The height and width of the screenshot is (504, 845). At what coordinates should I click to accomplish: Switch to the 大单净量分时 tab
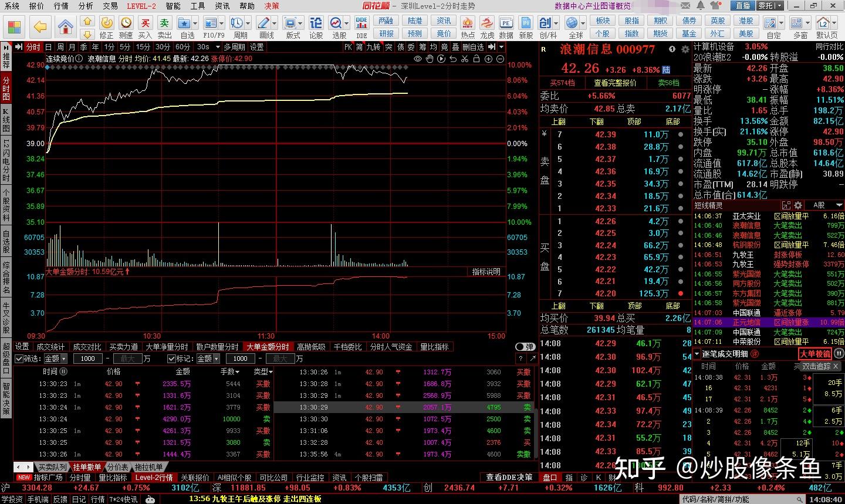coord(167,347)
